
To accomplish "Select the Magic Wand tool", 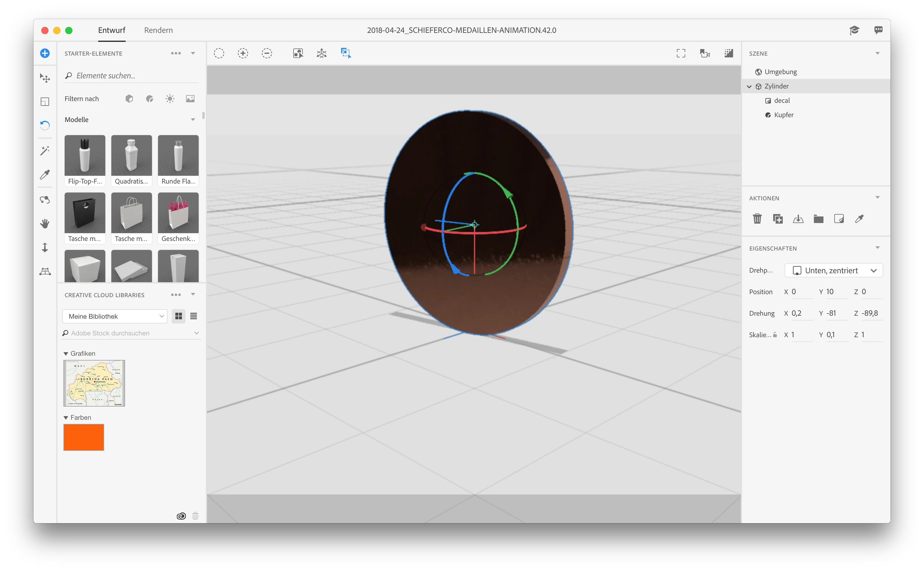I will 45,151.
